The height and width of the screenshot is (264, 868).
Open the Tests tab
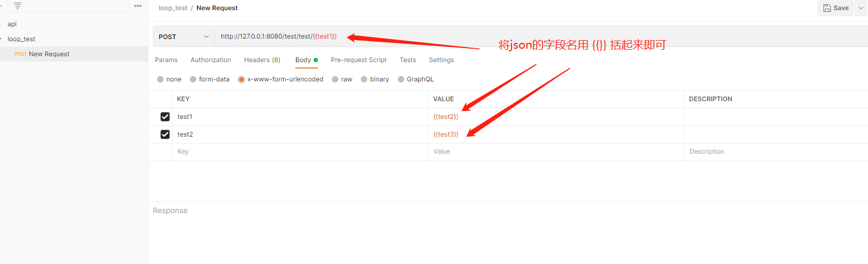pos(407,60)
